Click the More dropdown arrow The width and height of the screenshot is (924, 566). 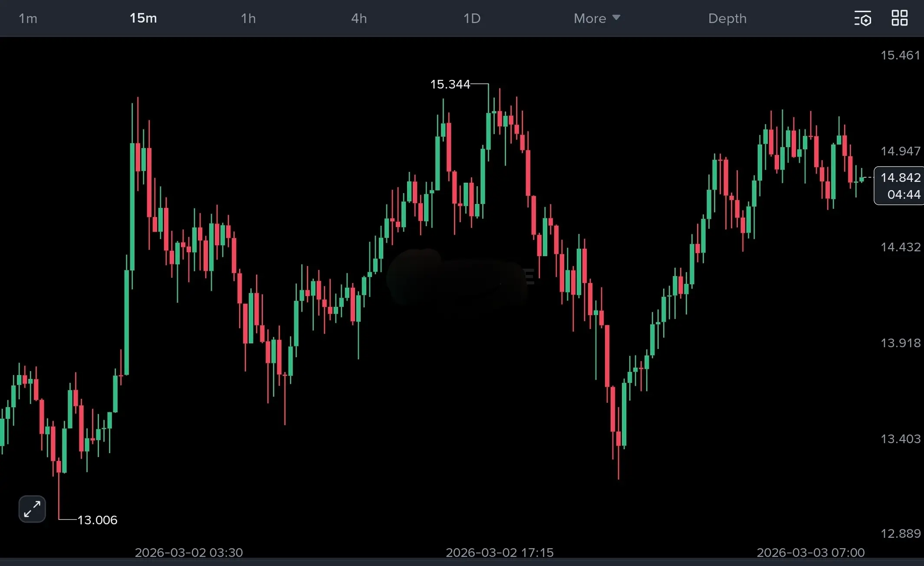[616, 18]
